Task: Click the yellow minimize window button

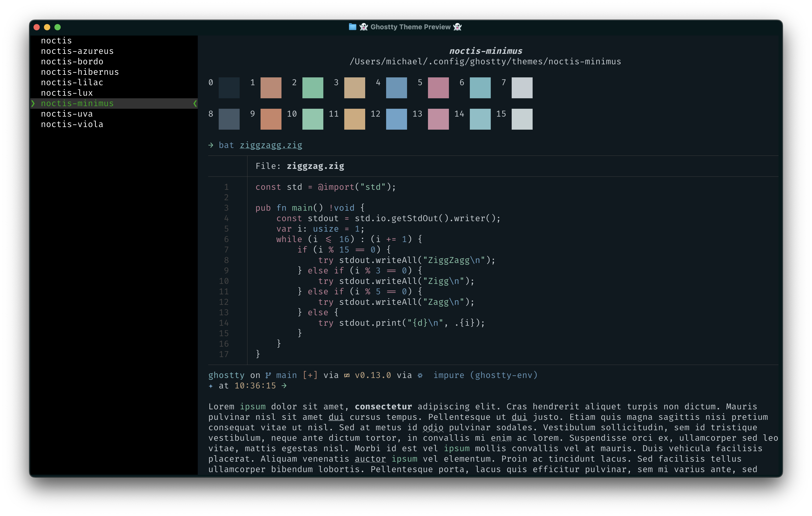Action: tap(47, 27)
